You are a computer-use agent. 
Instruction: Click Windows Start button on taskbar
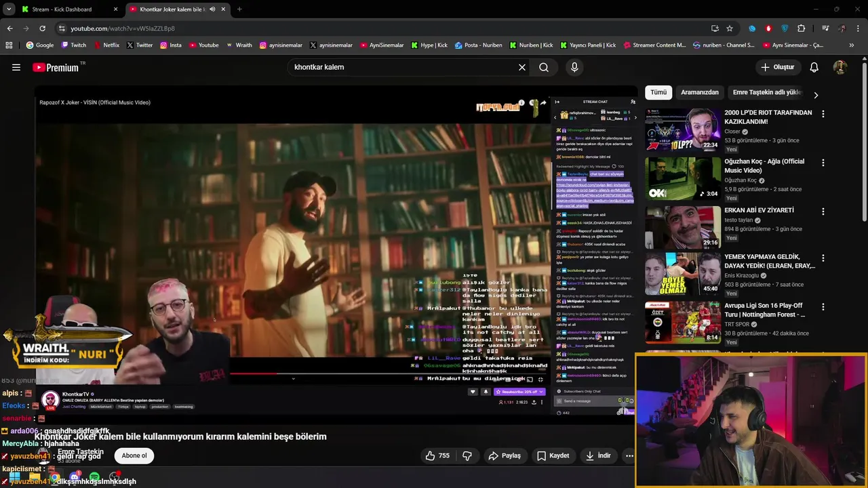tap(15, 478)
